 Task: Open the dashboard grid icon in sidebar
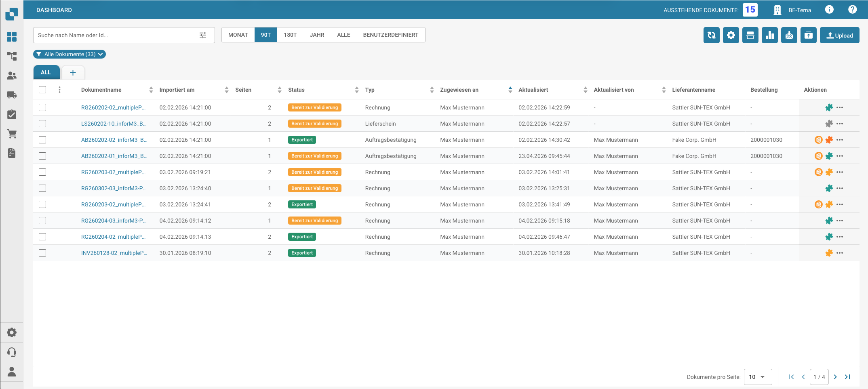point(12,37)
